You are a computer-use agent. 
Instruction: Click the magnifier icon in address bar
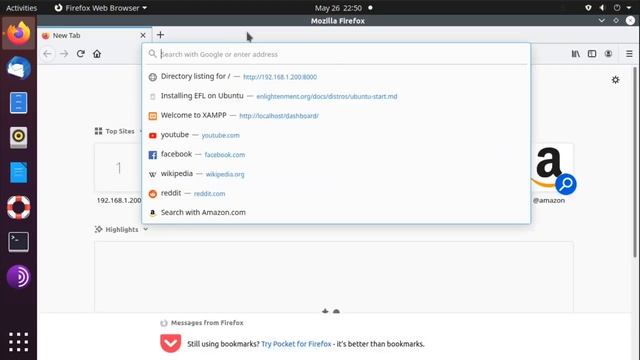coord(152,54)
